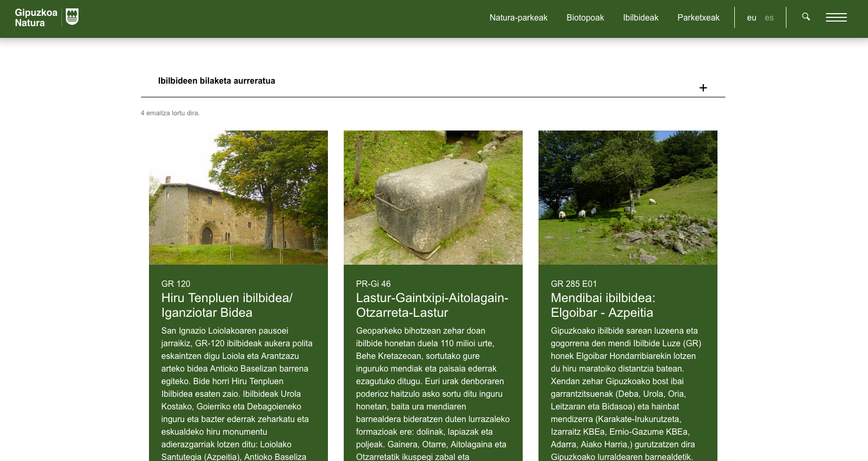Open the Lastur stone trough photo
The width and height of the screenshot is (868, 461).
[433, 197]
